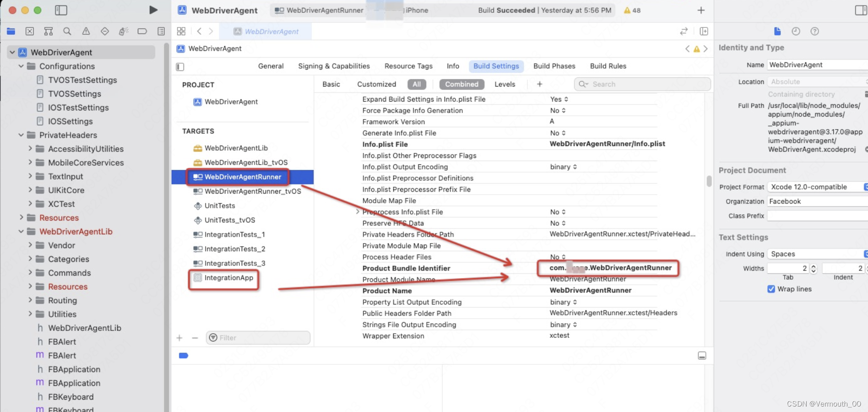Select the WebDriverAgentRunner target
The image size is (868, 412).
pos(242,177)
